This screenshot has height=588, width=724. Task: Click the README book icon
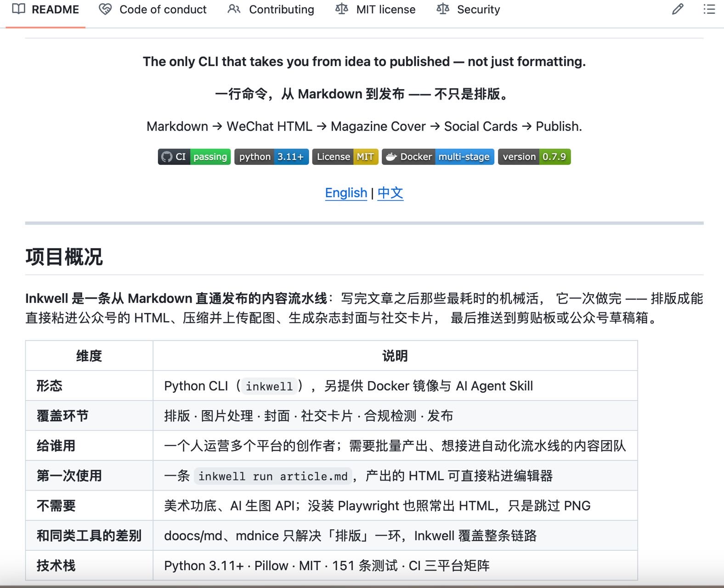19,9
